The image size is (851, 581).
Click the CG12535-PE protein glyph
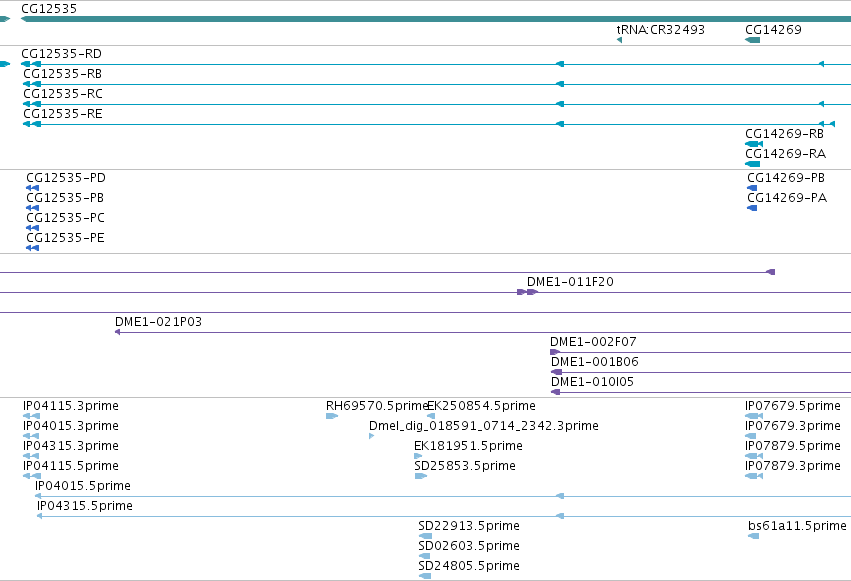point(33,248)
